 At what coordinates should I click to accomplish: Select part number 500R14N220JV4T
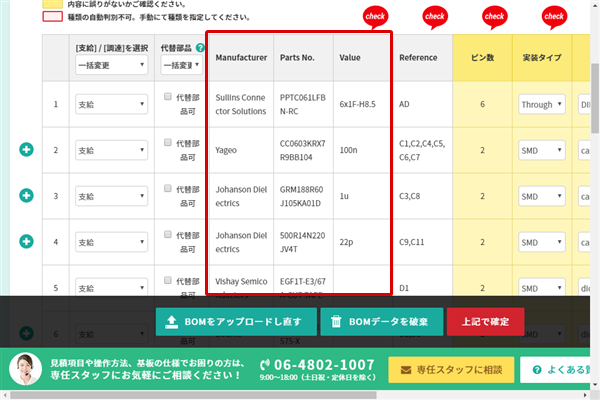pos(303,242)
